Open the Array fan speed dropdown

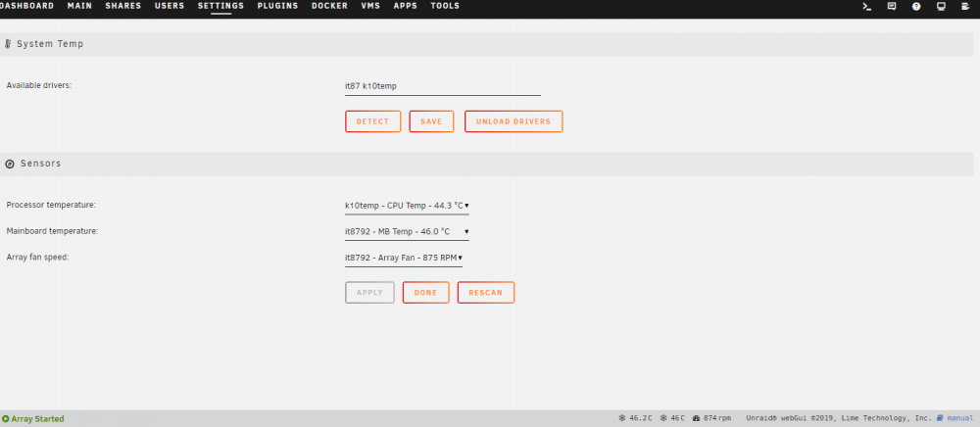click(x=404, y=258)
